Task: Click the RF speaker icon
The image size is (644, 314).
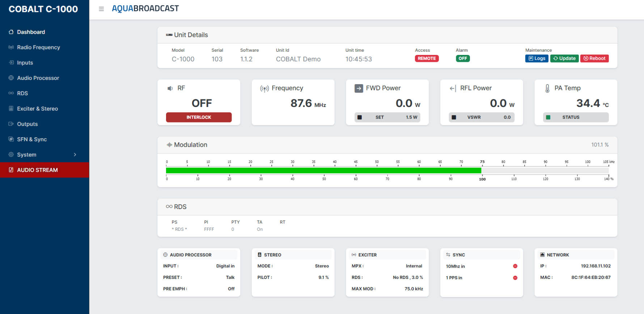Action: tap(170, 88)
